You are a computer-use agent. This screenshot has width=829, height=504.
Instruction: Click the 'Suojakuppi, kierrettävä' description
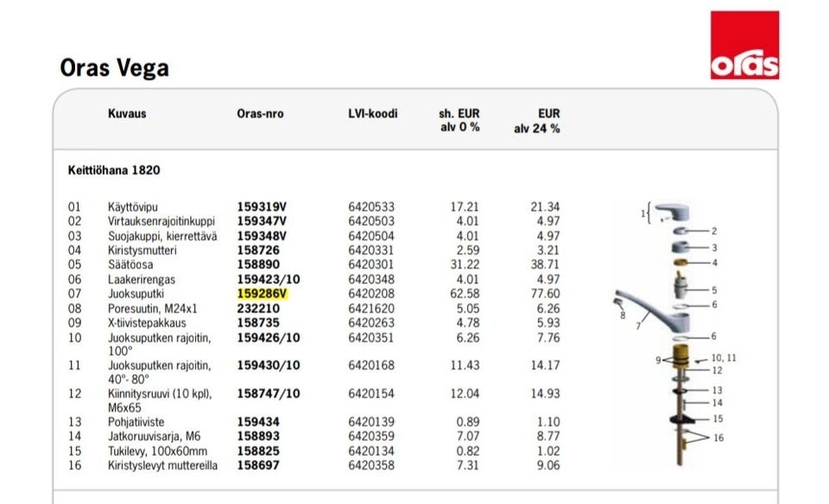[162, 236]
